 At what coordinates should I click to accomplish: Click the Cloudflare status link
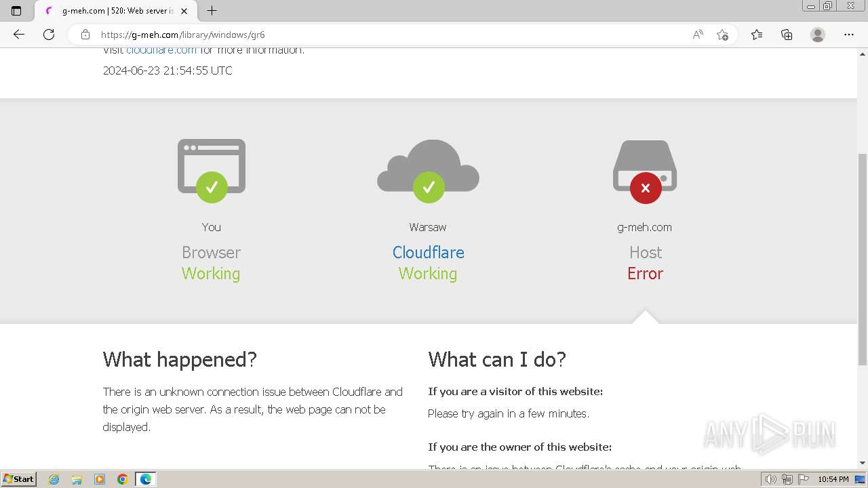[429, 252]
